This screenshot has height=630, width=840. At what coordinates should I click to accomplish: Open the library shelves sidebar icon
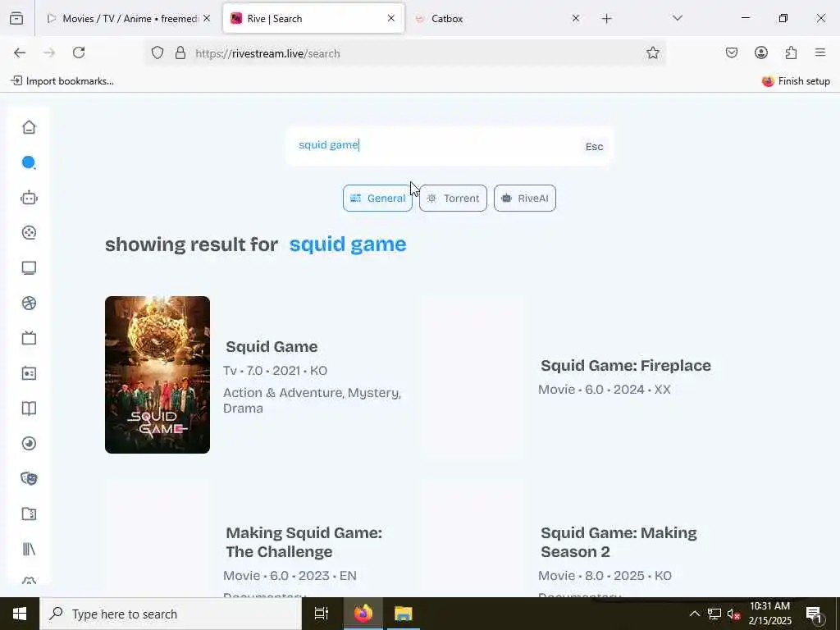click(29, 549)
